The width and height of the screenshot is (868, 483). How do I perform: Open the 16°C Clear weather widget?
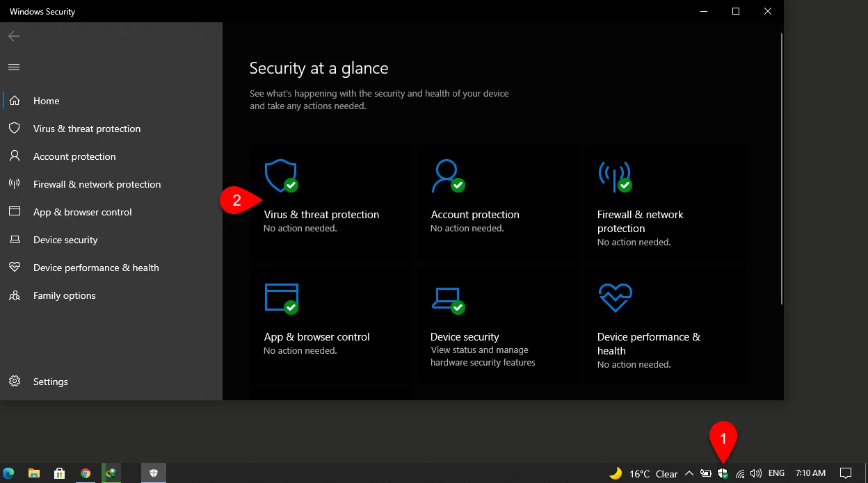pos(643,473)
